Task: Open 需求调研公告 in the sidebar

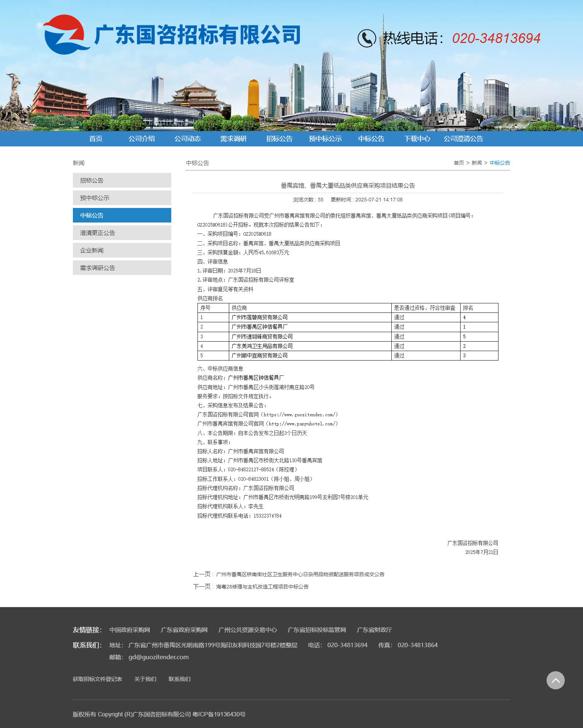Action: pyautogui.click(x=122, y=268)
